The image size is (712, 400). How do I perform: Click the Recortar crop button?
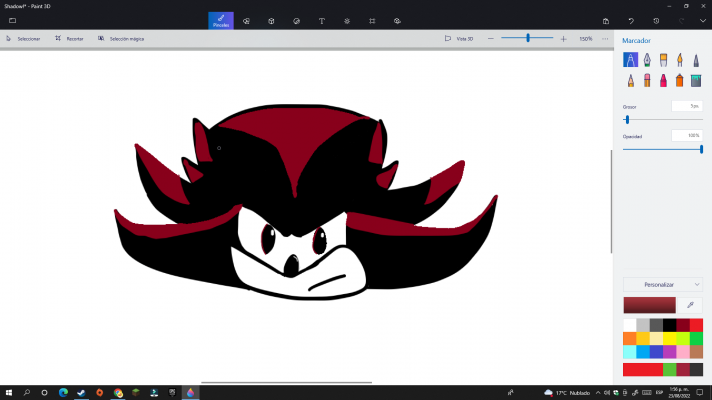(x=70, y=38)
